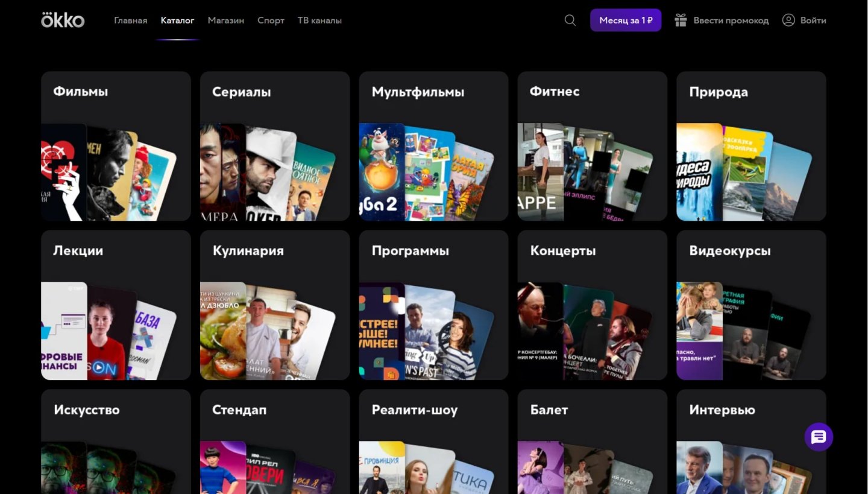Open the Программы category card
The image size is (868, 494).
tap(433, 305)
